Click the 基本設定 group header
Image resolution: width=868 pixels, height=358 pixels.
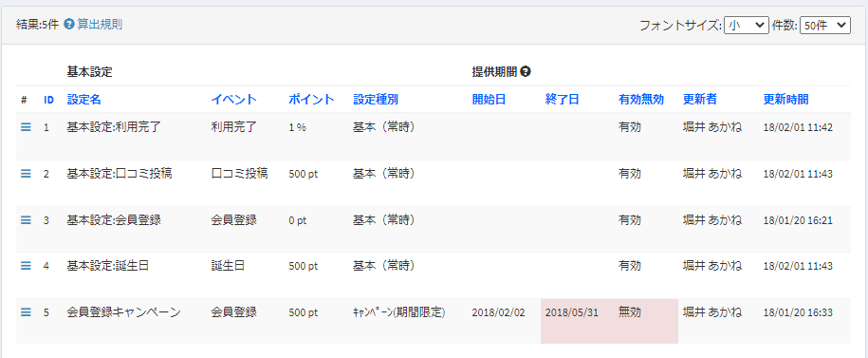[90, 71]
